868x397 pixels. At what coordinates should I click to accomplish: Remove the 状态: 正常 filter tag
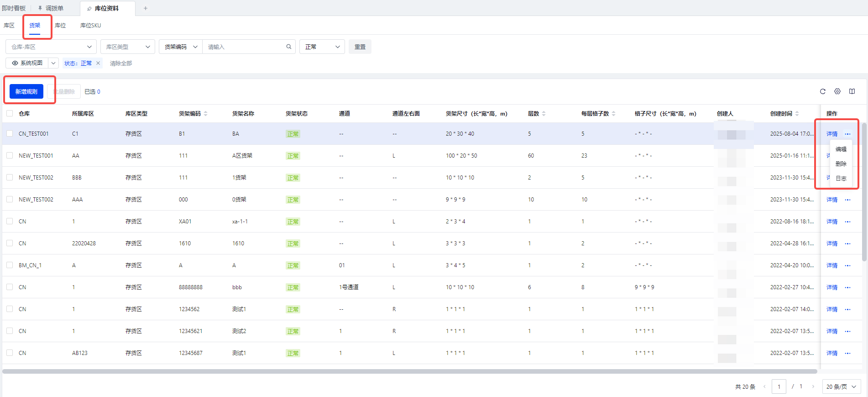click(x=98, y=63)
